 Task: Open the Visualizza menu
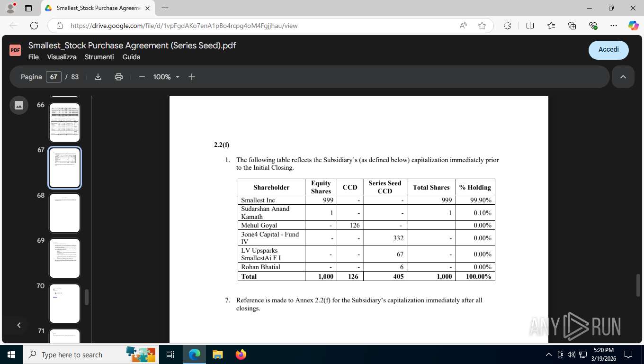62,57
